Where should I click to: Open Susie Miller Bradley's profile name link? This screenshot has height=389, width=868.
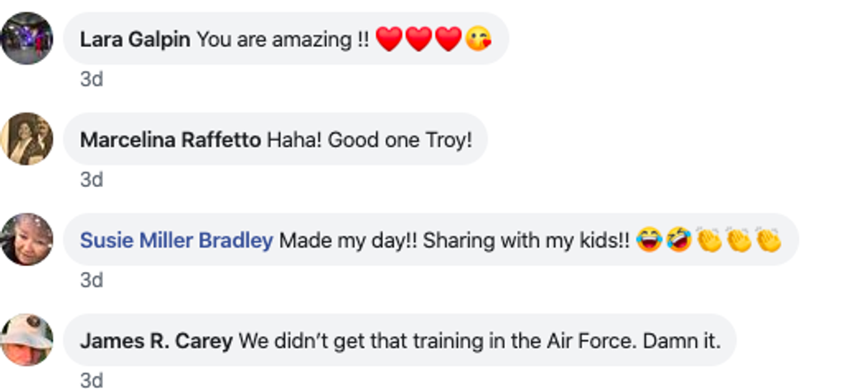tap(176, 240)
